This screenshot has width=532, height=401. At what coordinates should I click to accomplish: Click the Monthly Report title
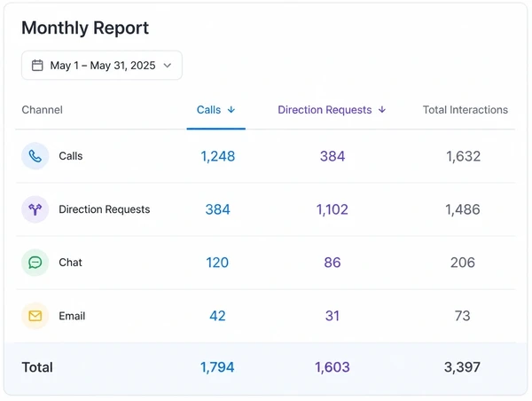point(85,28)
